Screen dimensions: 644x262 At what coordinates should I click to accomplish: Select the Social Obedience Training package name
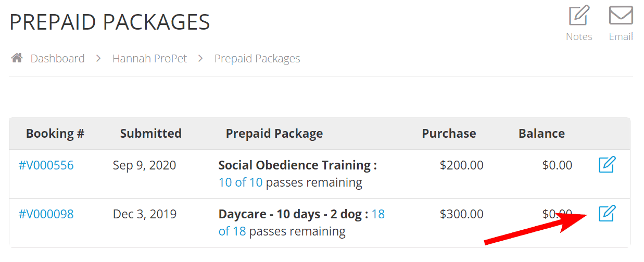click(x=297, y=165)
